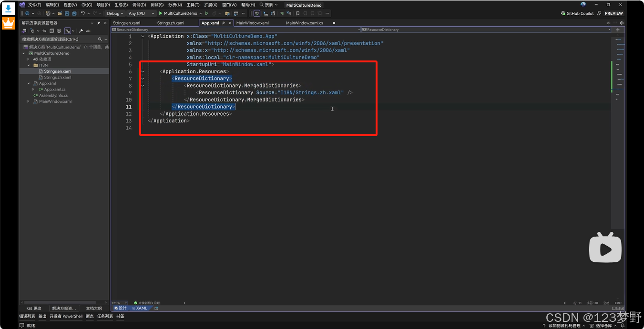Enable sync with active document in Solution Explorer
Viewport: 644px width, 329px height.
coord(68,30)
